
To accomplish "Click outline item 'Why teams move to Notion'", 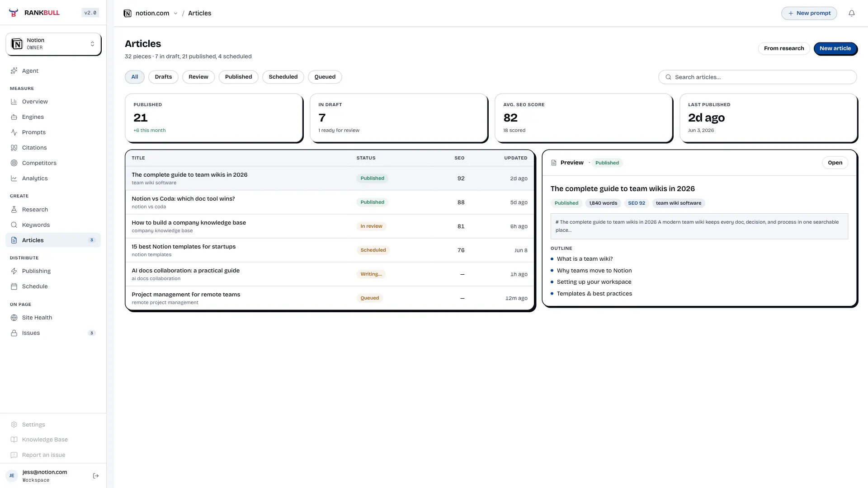I will point(594,271).
